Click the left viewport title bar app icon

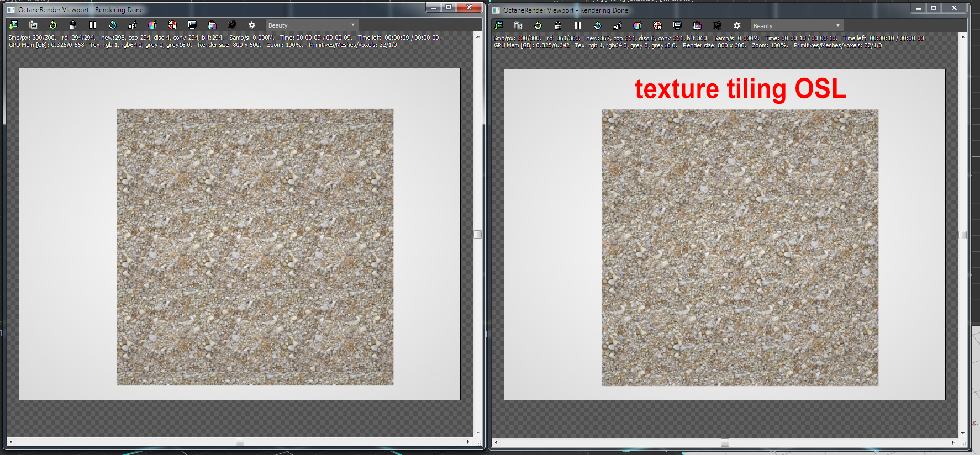10,10
